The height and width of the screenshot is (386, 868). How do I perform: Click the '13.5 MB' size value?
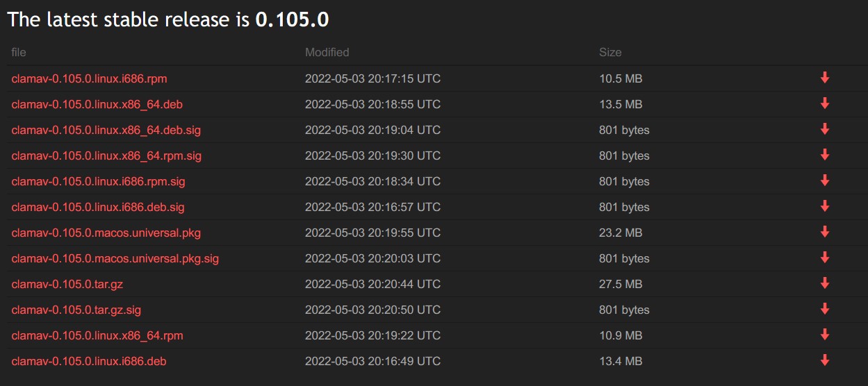pyautogui.click(x=621, y=104)
